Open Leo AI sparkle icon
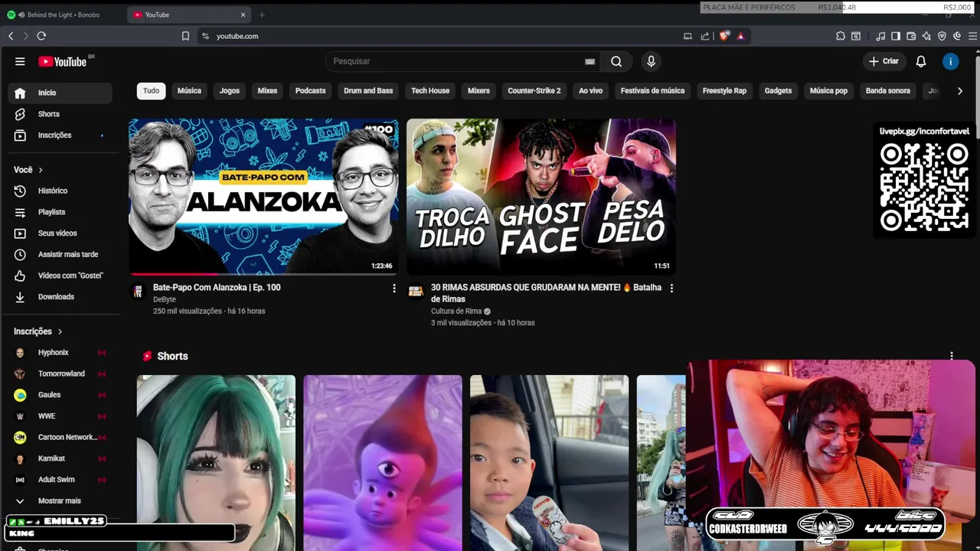This screenshot has width=980, height=551. 926,36
